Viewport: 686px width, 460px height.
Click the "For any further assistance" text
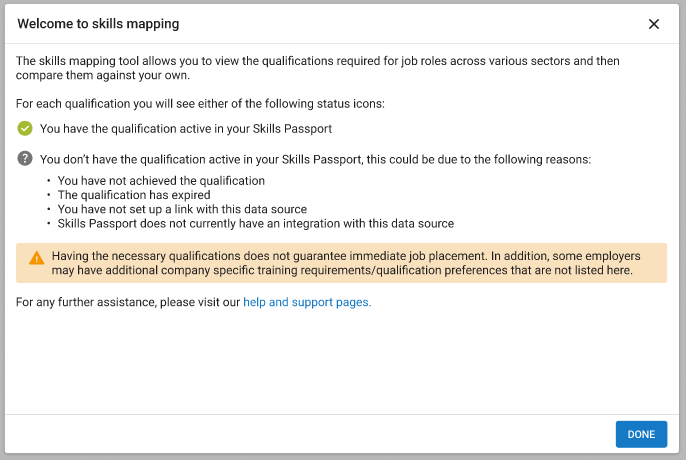pos(129,302)
